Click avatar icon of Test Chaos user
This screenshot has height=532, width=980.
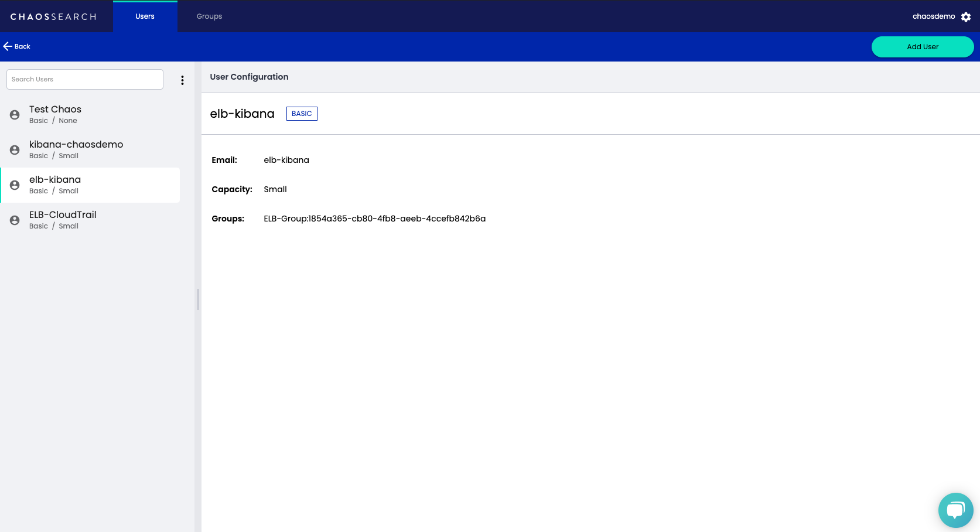(x=15, y=115)
